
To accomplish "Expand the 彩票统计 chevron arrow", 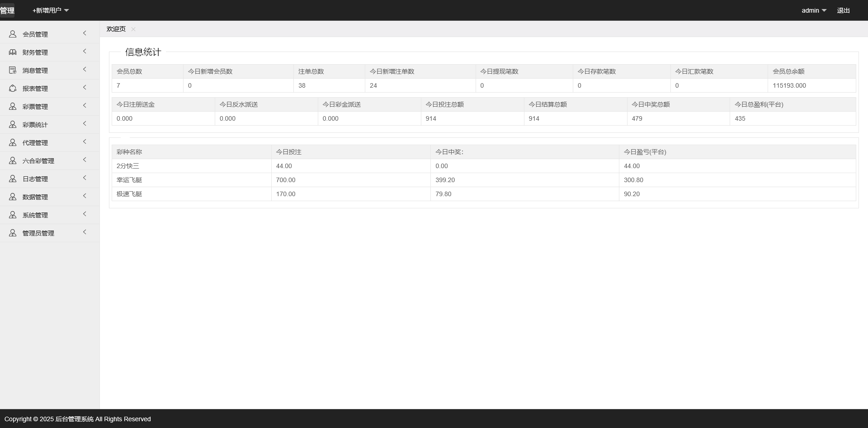I will [x=85, y=124].
